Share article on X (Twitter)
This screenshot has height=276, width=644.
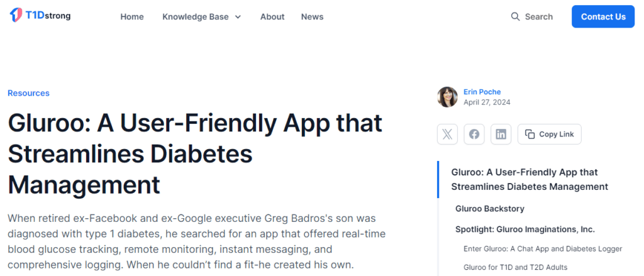447,134
